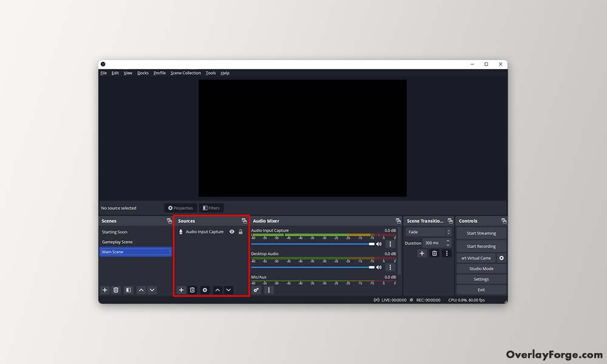Add a new transition with the plus icon
Image resolution: width=607 pixels, height=364 pixels.
pyautogui.click(x=422, y=253)
